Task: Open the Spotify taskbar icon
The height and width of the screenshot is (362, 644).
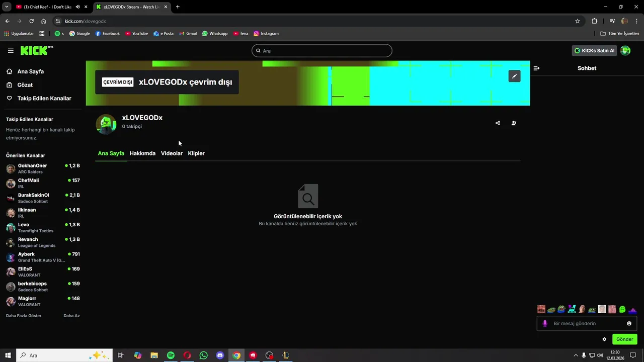Action: (x=171, y=355)
